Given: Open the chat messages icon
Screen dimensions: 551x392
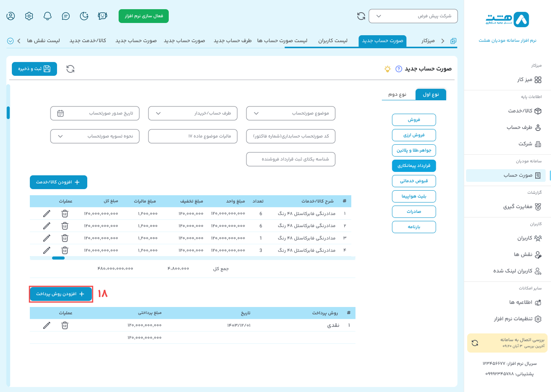Looking at the screenshot, I should tap(66, 16).
